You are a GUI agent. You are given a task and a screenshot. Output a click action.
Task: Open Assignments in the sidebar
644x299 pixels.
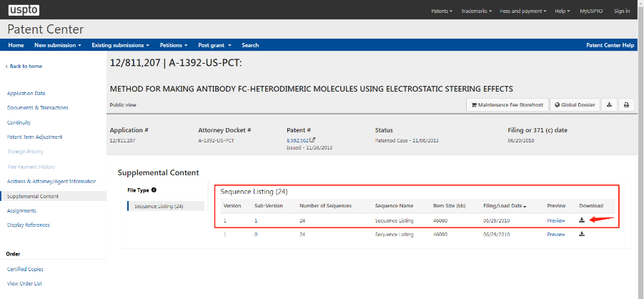coord(21,210)
